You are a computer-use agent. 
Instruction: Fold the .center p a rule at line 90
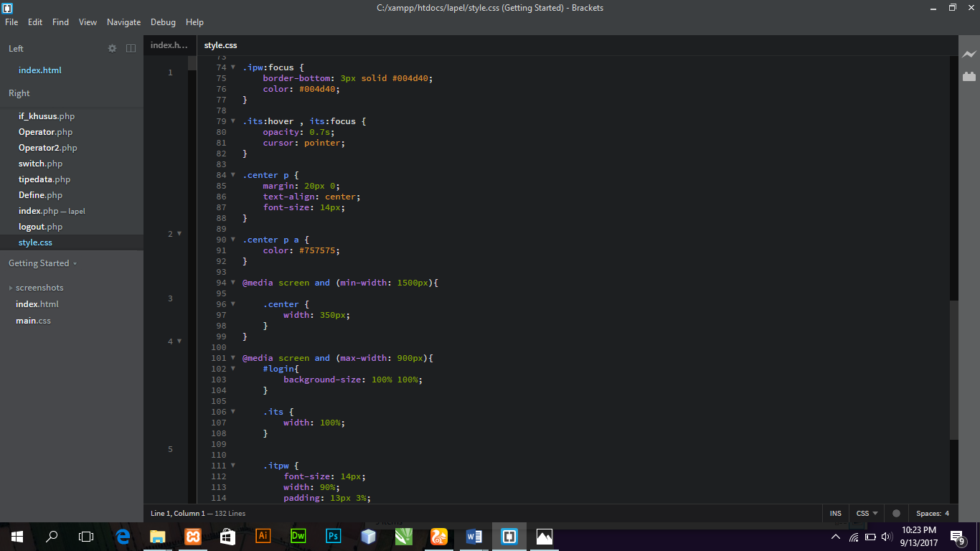(x=232, y=239)
